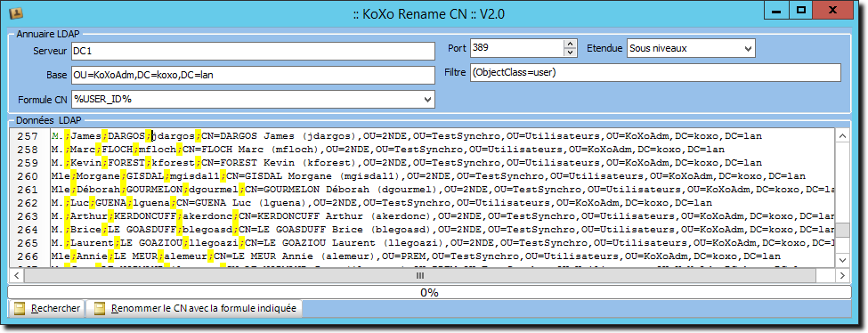
Task: Click the vertical scrollbar up arrow in data list
Action: [x=841, y=136]
